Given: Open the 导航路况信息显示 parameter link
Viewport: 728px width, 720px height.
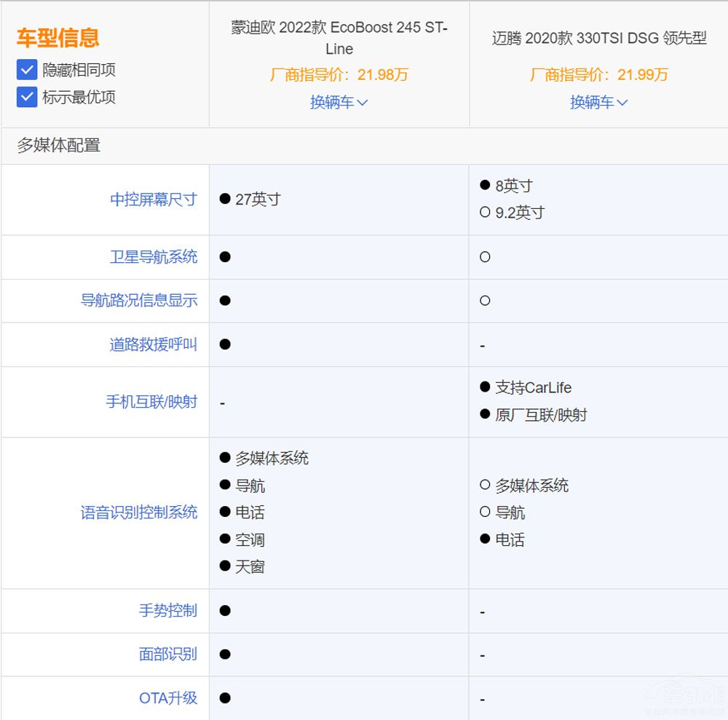Looking at the screenshot, I should [x=139, y=301].
